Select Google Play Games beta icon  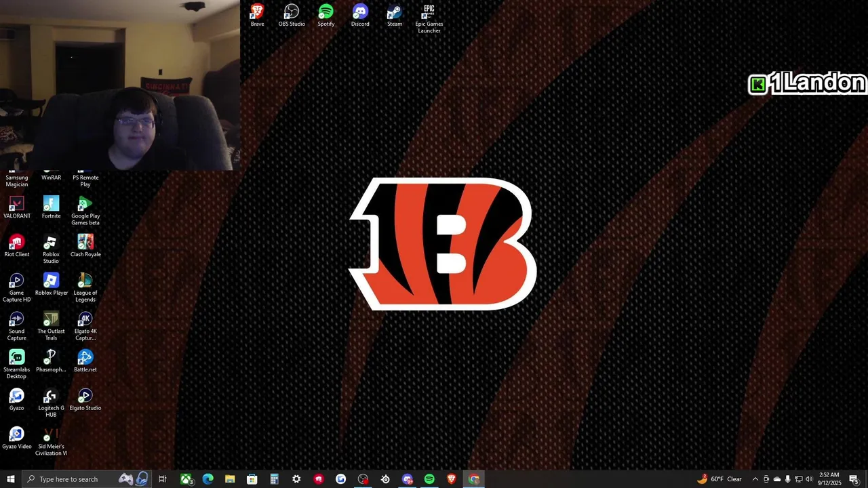click(x=85, y=211)
